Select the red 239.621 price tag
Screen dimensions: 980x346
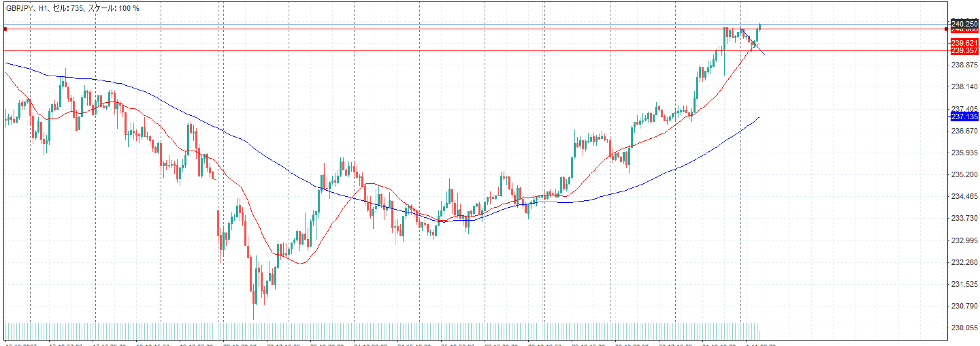tap(964, 43)
